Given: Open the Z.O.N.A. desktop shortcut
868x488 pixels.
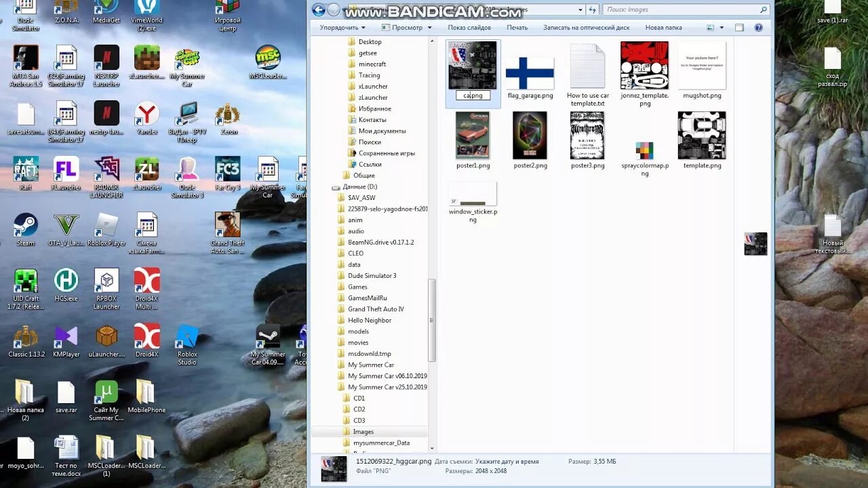Looking at the screenshot, I should click(66, 12).
